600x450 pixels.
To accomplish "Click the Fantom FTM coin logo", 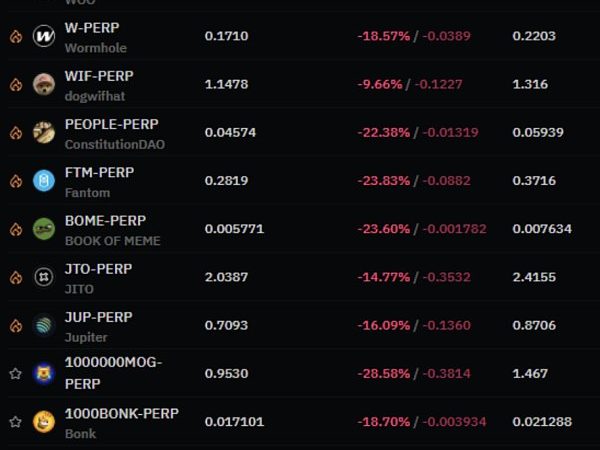I will pos(44,181).
